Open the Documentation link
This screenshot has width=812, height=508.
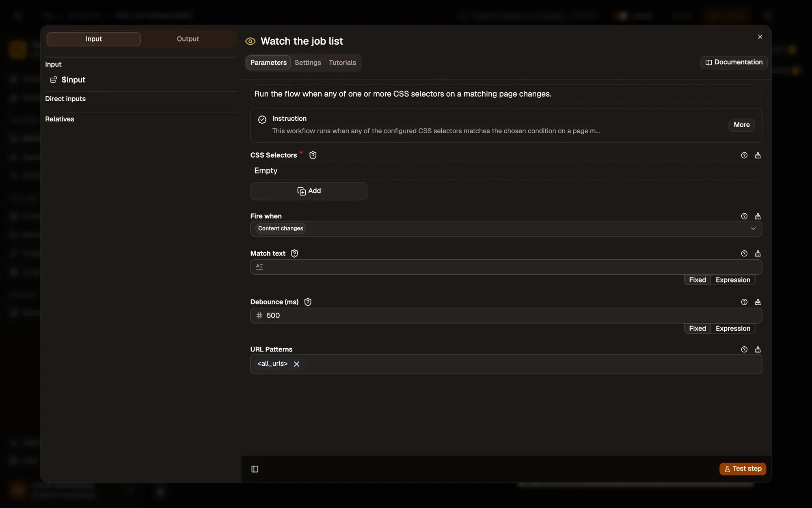[734, 62]
